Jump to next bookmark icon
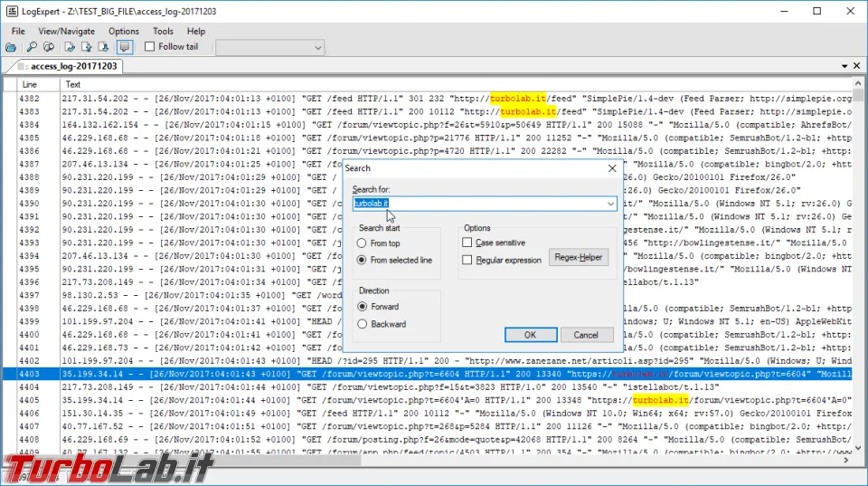The image size is (868, 486). coord(103,47)
